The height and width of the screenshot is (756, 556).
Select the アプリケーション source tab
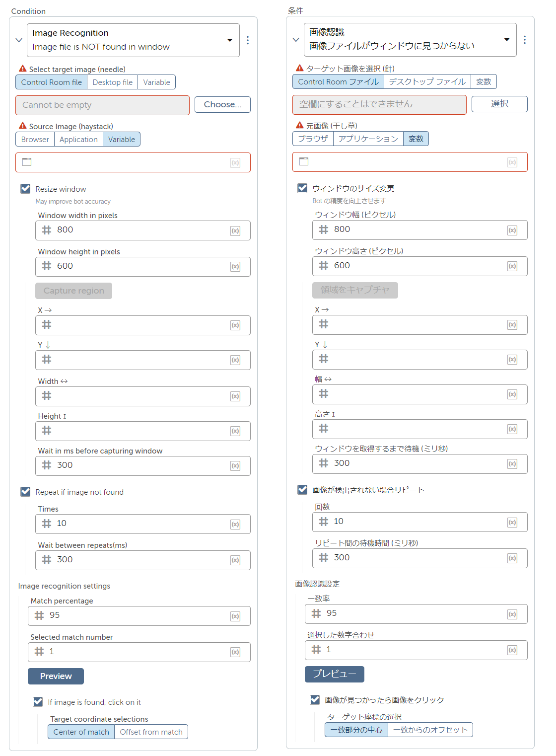tap(368, 139)
